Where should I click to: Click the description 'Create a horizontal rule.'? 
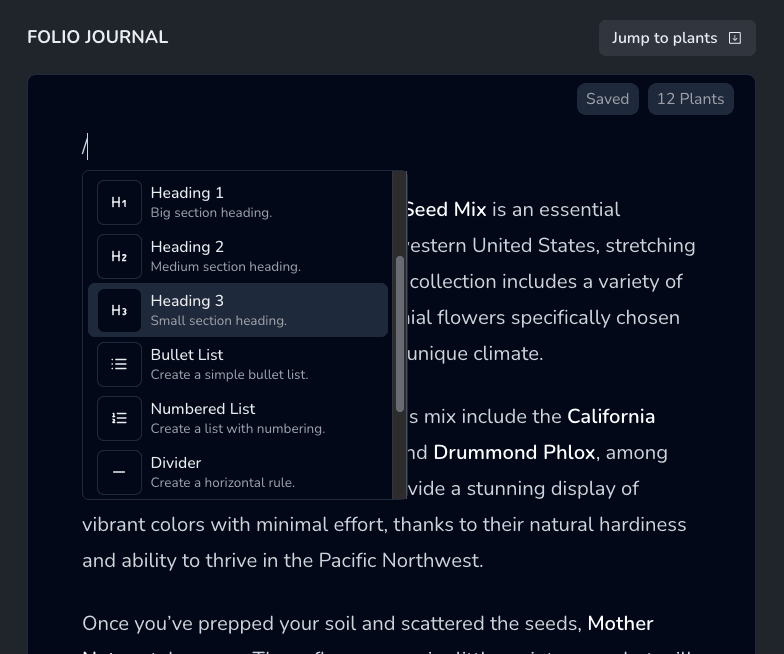pos(222,483)
